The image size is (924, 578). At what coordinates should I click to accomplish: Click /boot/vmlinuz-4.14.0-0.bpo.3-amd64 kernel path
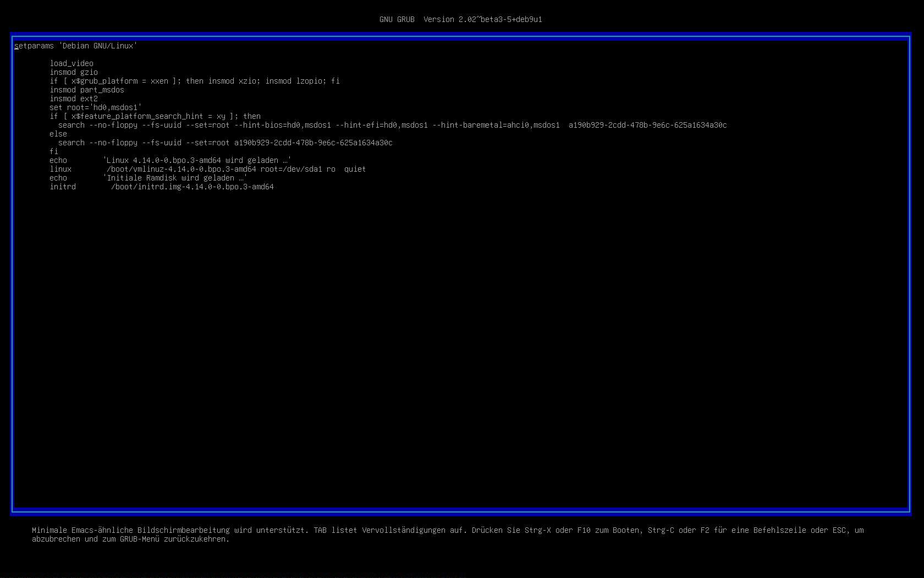click(182, 169)
